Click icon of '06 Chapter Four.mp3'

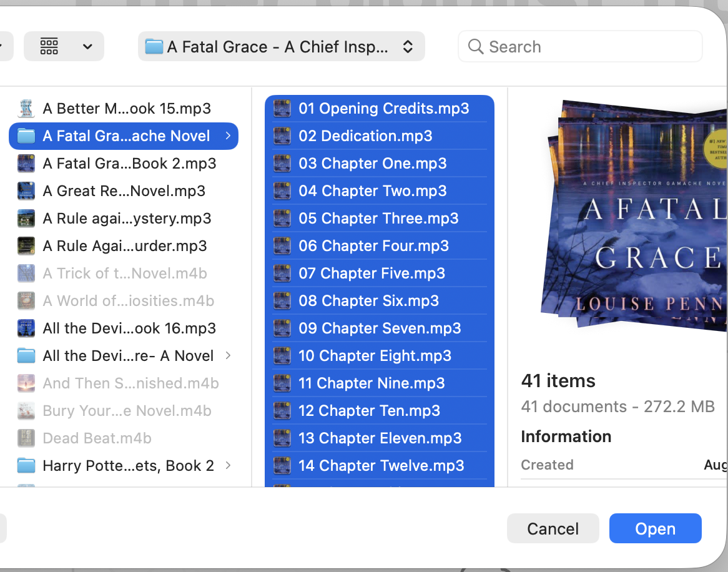(x=282, y=245)
